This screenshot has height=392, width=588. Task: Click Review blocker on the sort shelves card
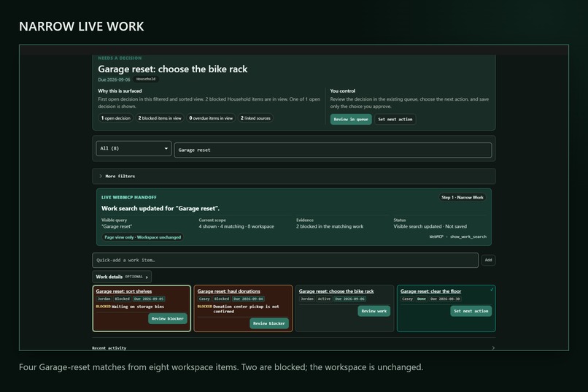(167, 318)
